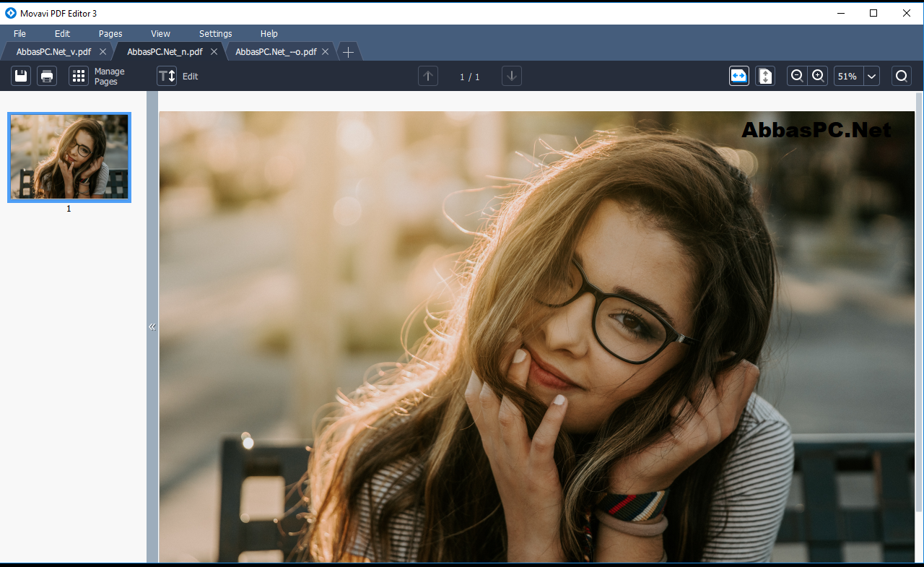Toggle fit to page height view
Image resolution: width=924 pixels, height=567 pixels.
[765, 76]
